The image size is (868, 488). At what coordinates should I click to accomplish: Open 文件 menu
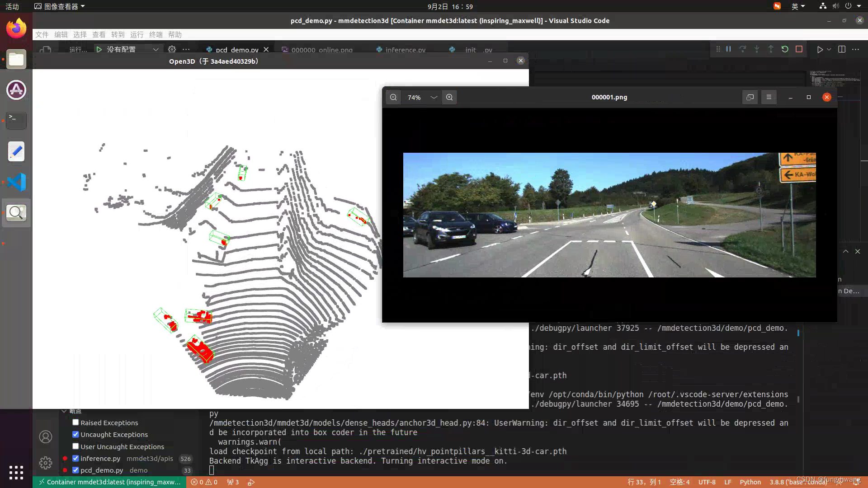42,35
